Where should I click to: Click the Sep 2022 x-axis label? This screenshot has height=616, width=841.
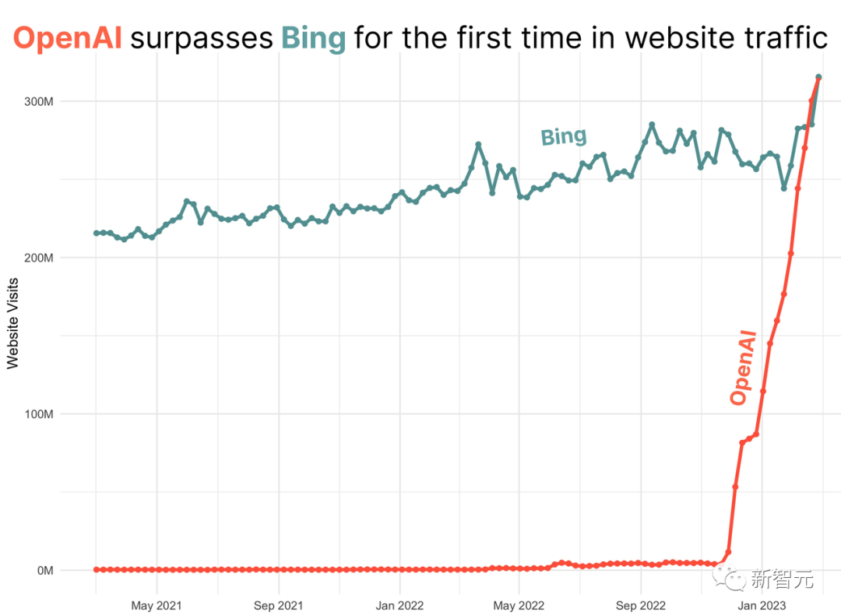point(640,606)
